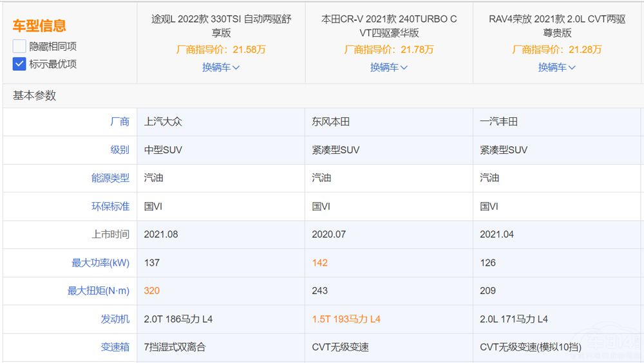
Task: Select the 环保标准 parameter link
Action: click(x=110, y=206)
